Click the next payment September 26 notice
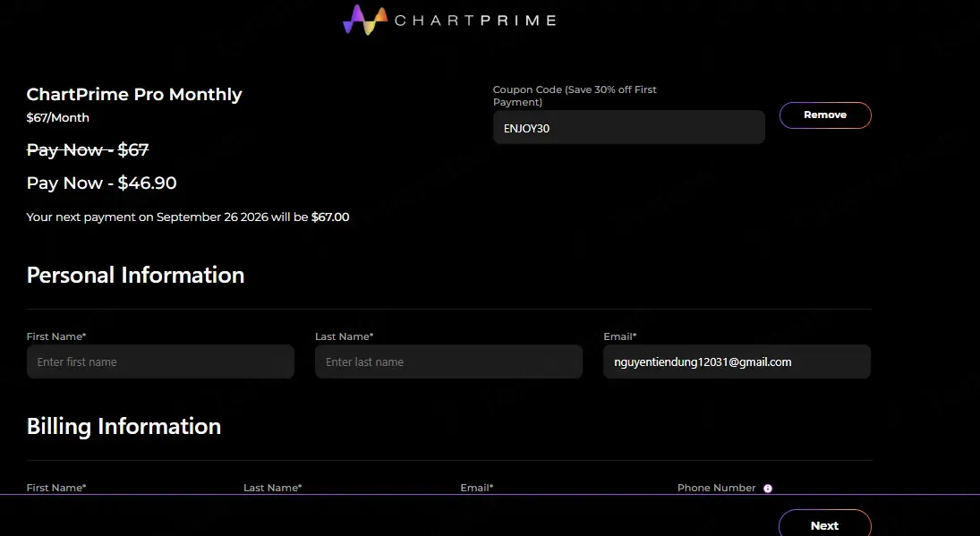The height and width of the screenshot is (536, 980). pyautogui.click(x=188, y=217)
